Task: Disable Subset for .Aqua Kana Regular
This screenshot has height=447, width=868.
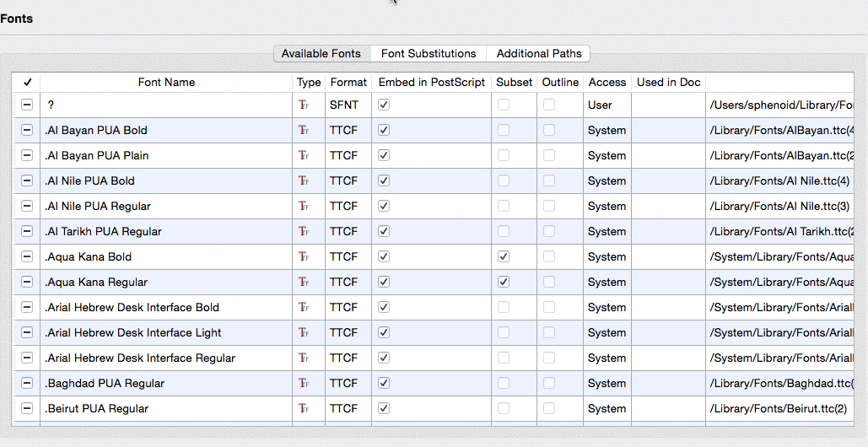Action: 504,282
